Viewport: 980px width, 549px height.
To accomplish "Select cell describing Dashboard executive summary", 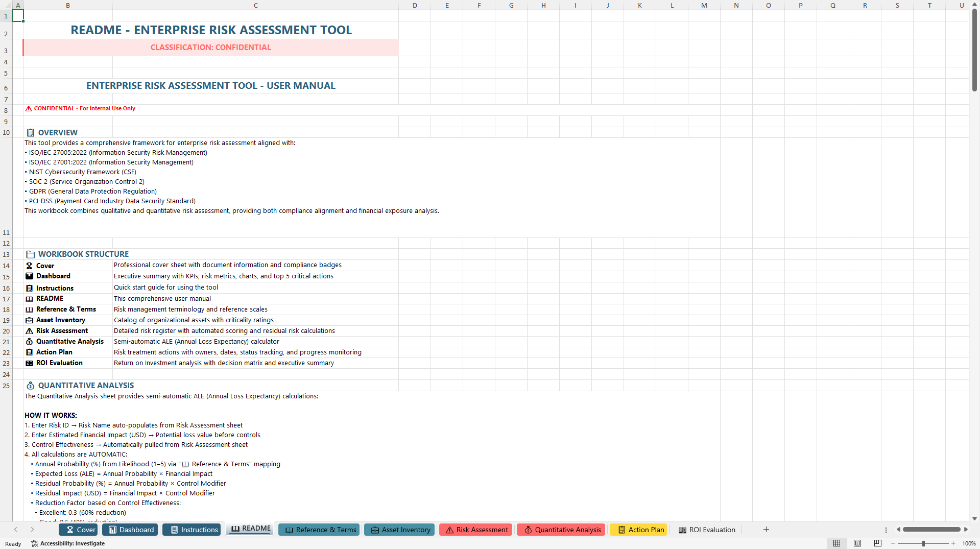I will (x=255, y=276).
